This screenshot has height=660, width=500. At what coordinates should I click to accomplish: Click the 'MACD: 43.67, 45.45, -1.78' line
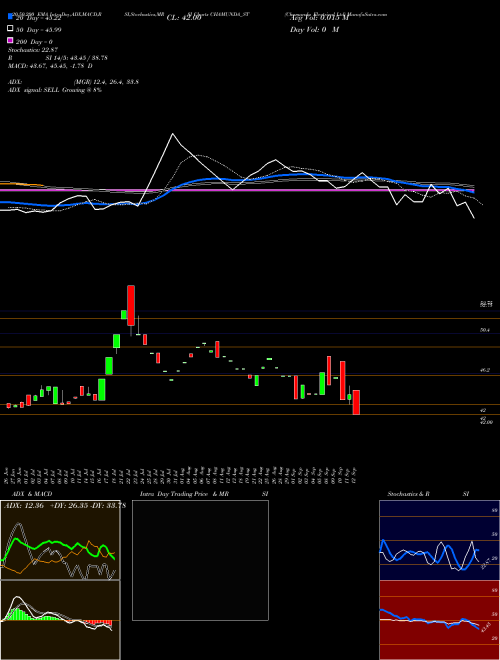pyautogui.click(x=50, y=66)
